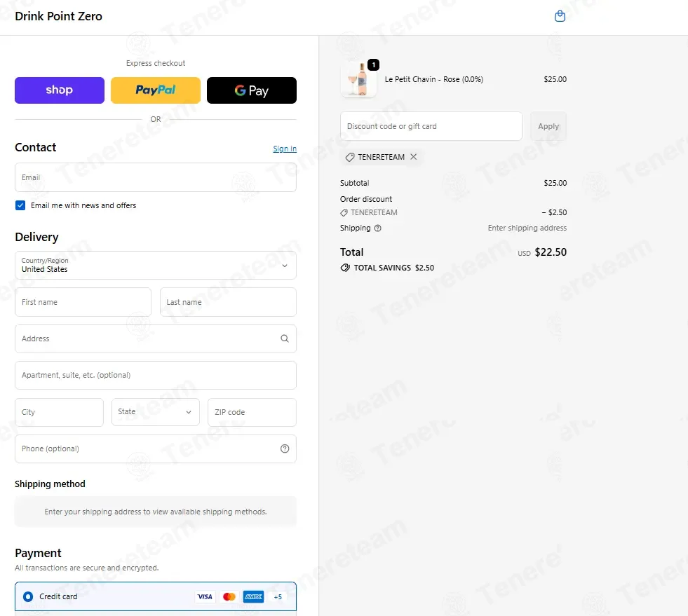This screenshot has height=616, width=688.
Task: Focus the City field
Action: point(59,412)
